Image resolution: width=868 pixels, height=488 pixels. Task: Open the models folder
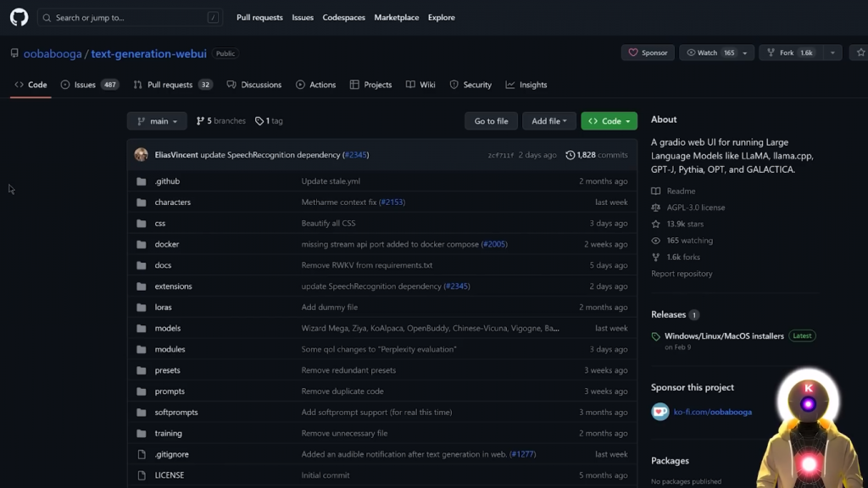(168, 328)
